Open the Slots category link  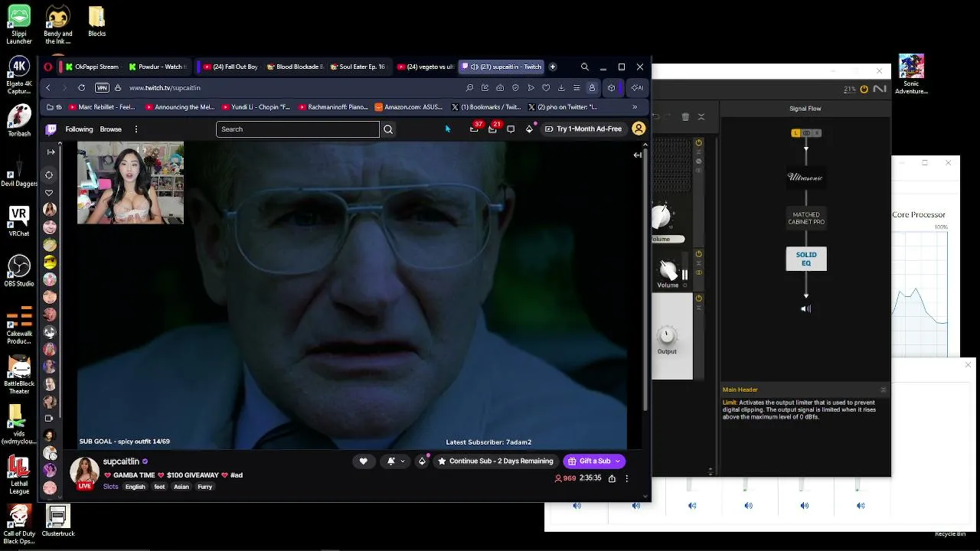tap(111, 487)
